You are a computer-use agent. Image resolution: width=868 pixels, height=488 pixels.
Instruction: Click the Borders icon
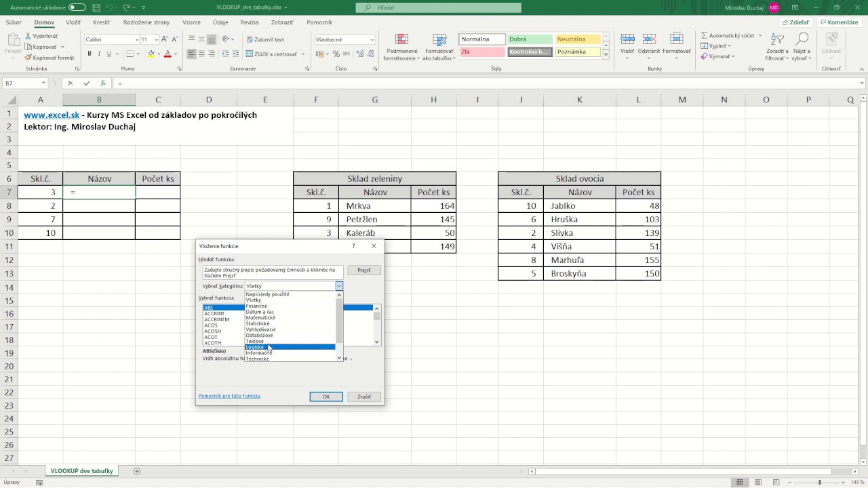130,54
